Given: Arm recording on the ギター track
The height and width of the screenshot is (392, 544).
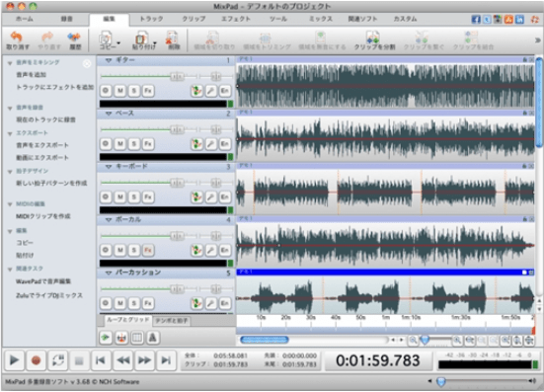Looking at the screenshot, I should point(106,91).
